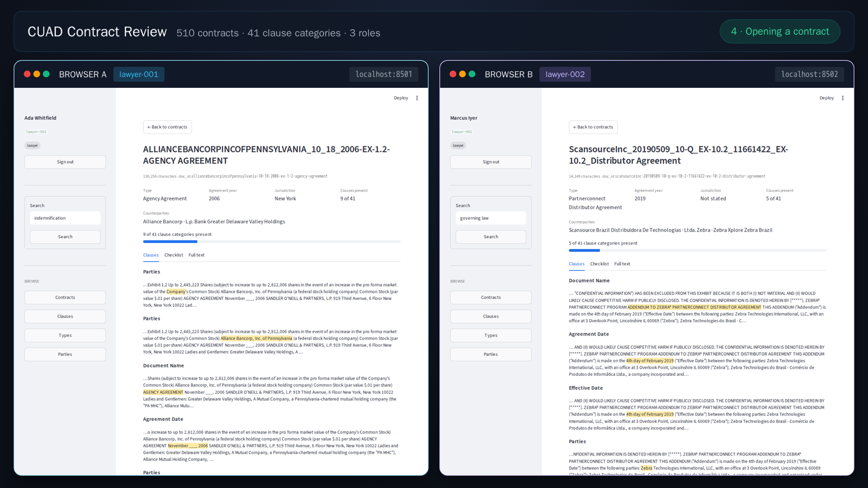868x488 pixels.
Task: Click the highlighted 'Alliance Bancorp, Inc. of Pennsylvania' text
Action: click(256, 338)
